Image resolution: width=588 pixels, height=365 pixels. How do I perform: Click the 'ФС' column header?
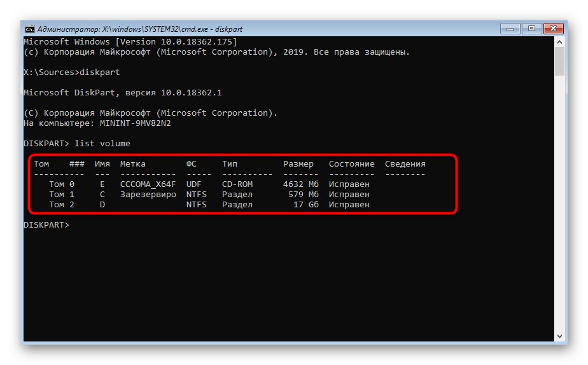click(x=192, y=164)
